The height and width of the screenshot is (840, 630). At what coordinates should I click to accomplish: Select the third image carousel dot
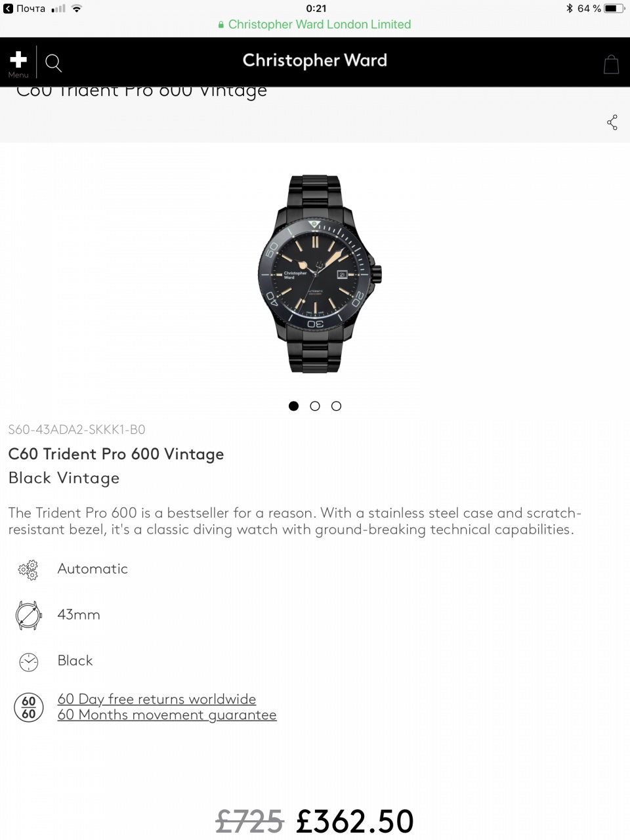(336, 406)
